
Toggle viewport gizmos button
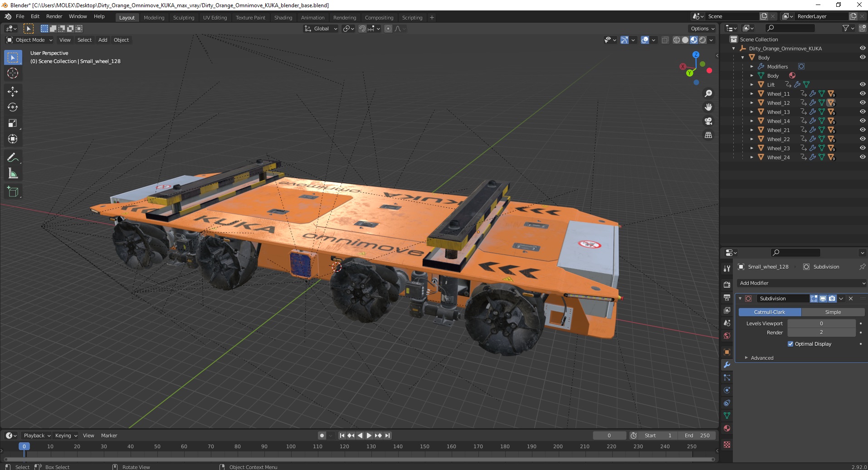[624, 40]
